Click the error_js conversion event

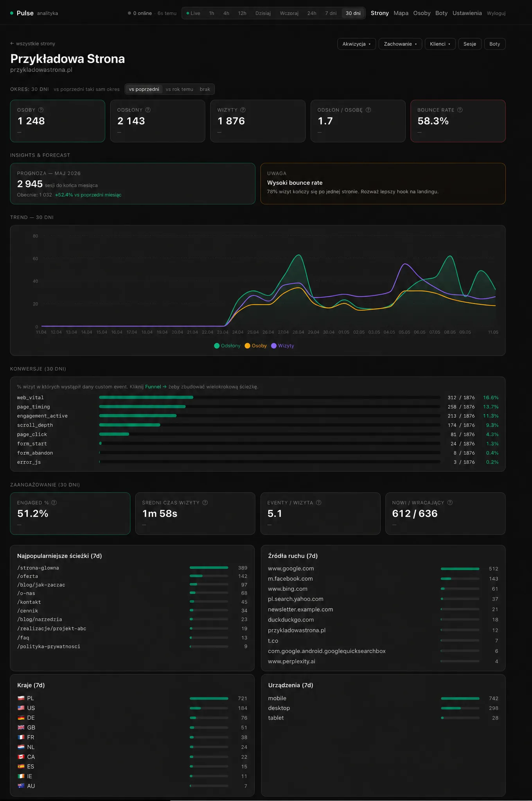pyautogui.click(x=29, y=462)
